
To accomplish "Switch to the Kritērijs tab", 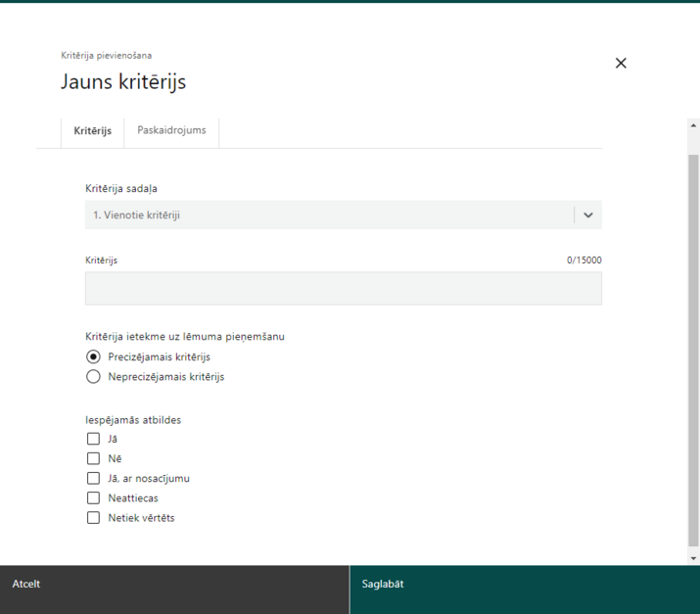I will (92, 131).
